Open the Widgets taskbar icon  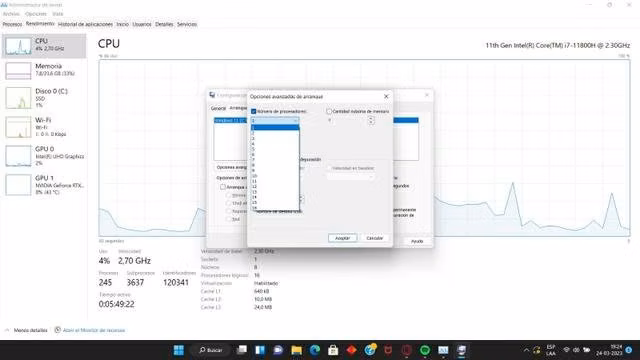tap(260, 350)
